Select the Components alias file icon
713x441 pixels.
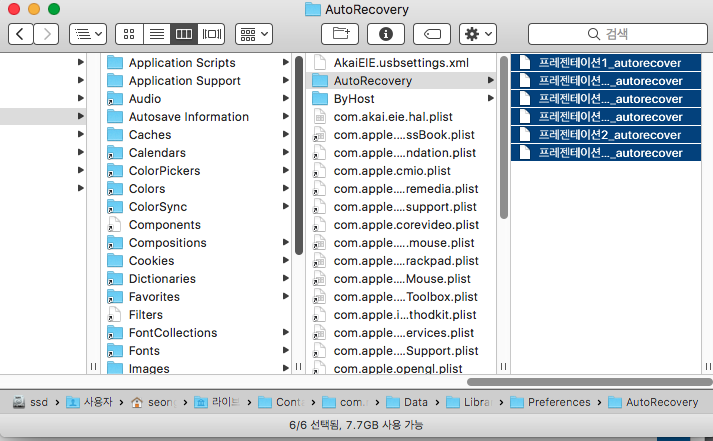point(114,225)
